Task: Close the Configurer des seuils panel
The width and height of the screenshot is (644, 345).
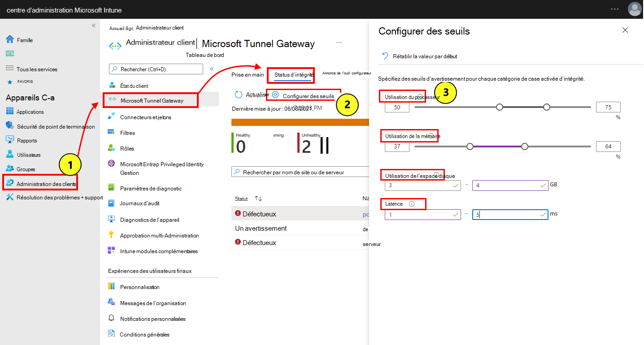Action: click(x=625, y=30)
